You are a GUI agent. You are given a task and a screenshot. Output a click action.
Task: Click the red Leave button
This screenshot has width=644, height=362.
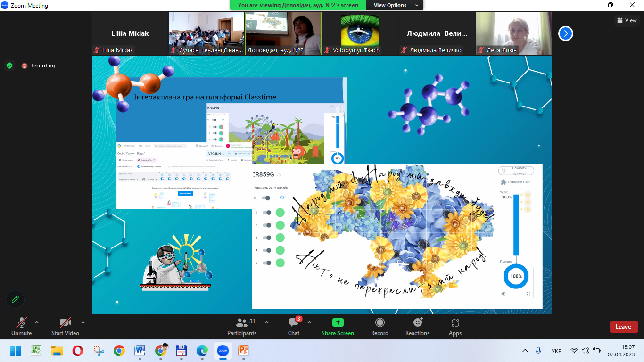pyautogui.click(x=624, y=327)
